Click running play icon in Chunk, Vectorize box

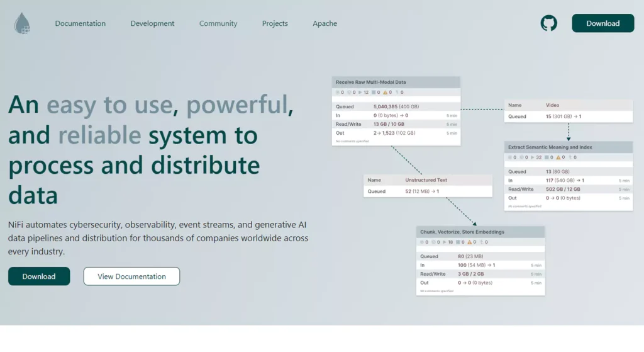click(x=443, y=242)
